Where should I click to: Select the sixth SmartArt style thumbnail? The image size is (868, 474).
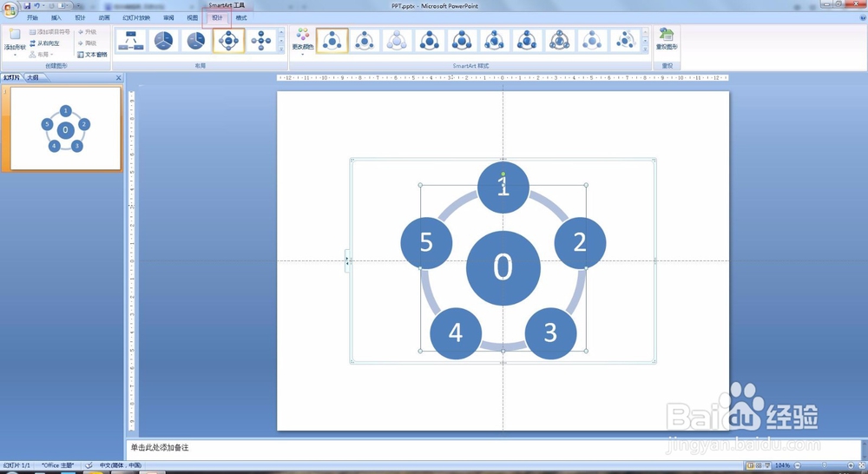(495, 41)
